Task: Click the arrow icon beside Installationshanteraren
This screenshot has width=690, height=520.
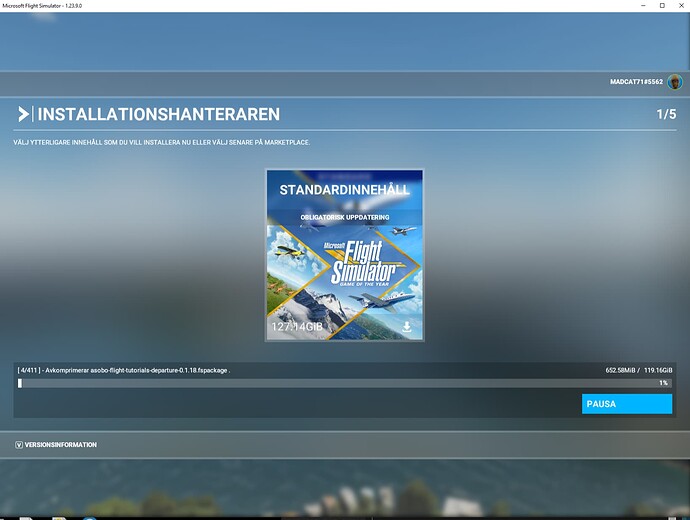Action: tap(23, 114)
